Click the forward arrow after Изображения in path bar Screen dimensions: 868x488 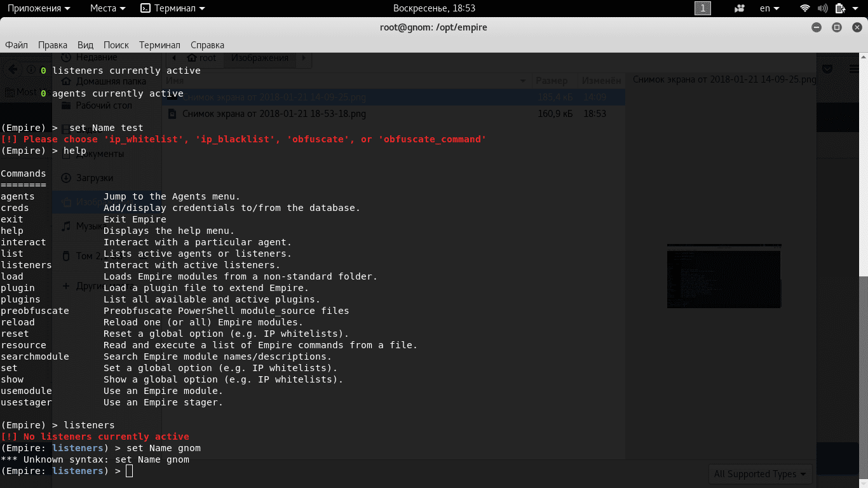[304, 58]
